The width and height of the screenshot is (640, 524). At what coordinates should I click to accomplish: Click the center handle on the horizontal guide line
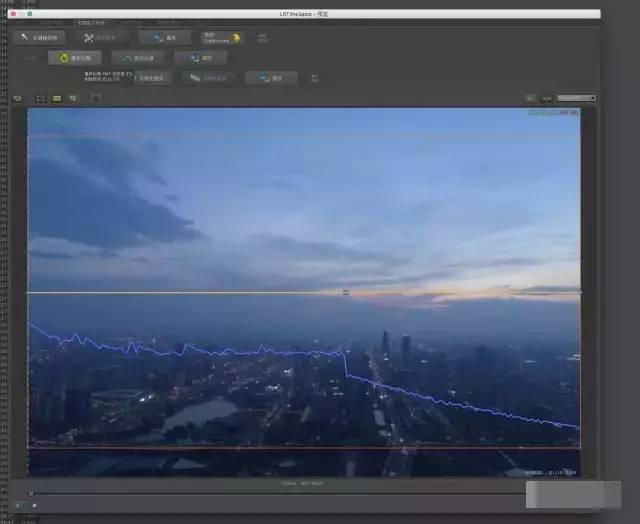346,292
